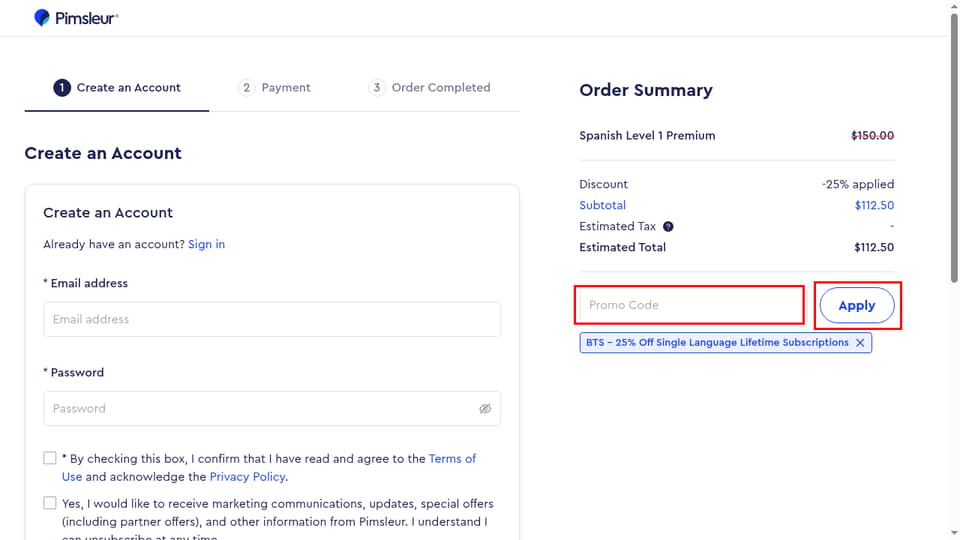Click BTS 25% Off promo tag text

tap(717, 342)
